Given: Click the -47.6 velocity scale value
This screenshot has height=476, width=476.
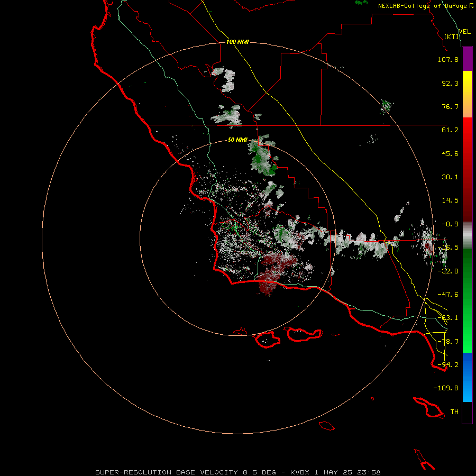Looking at the screenshot, I should tap(448, 295).
